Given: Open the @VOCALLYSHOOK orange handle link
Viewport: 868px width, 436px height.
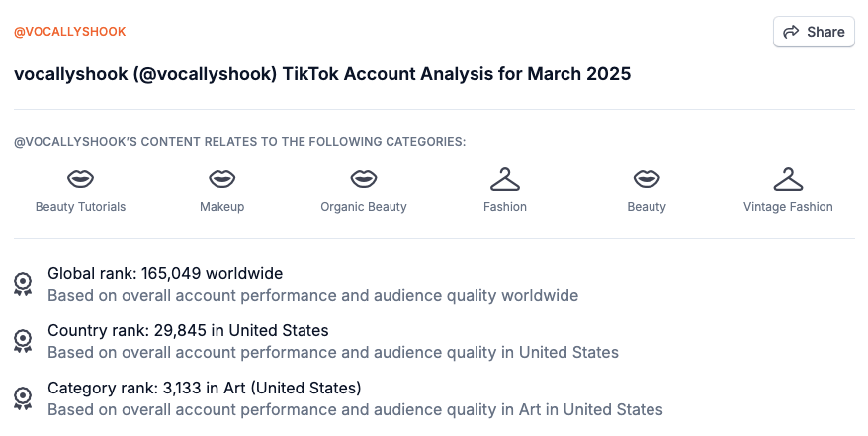Looking at the screenshot, I should (x=70, y=32).
